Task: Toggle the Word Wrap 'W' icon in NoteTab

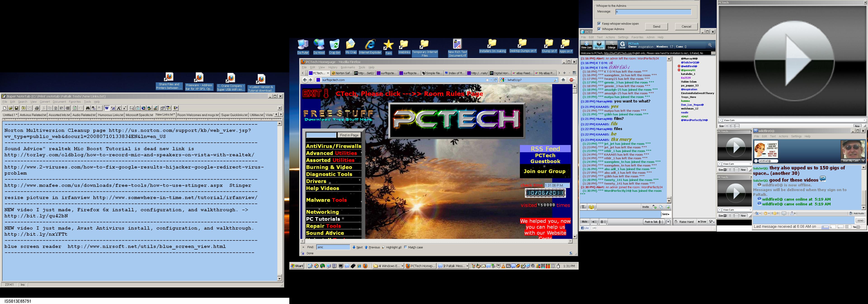Action: (x=107, y=108)
